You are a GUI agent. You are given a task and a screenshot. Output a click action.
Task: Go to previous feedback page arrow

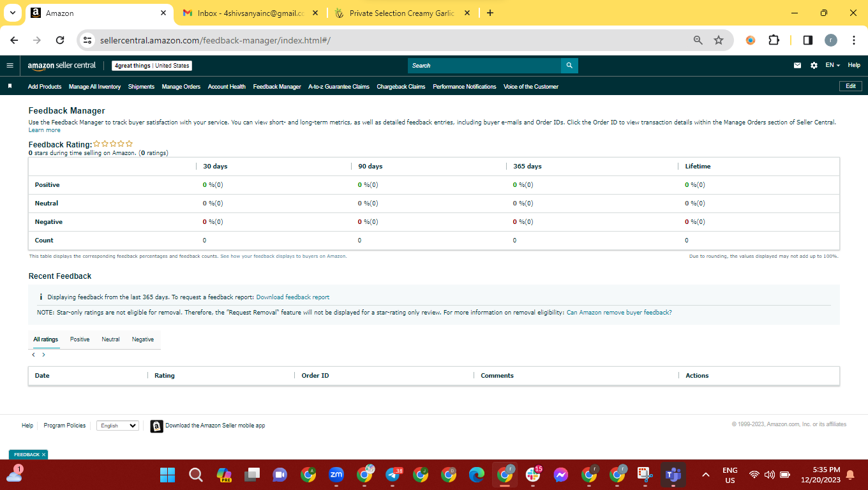click(x=34, y=355)
